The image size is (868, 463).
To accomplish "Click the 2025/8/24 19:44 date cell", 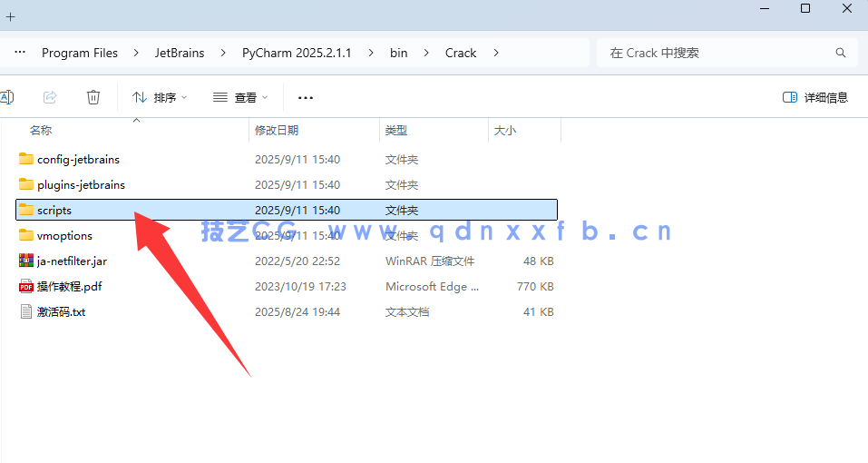I will coord(297,311).
